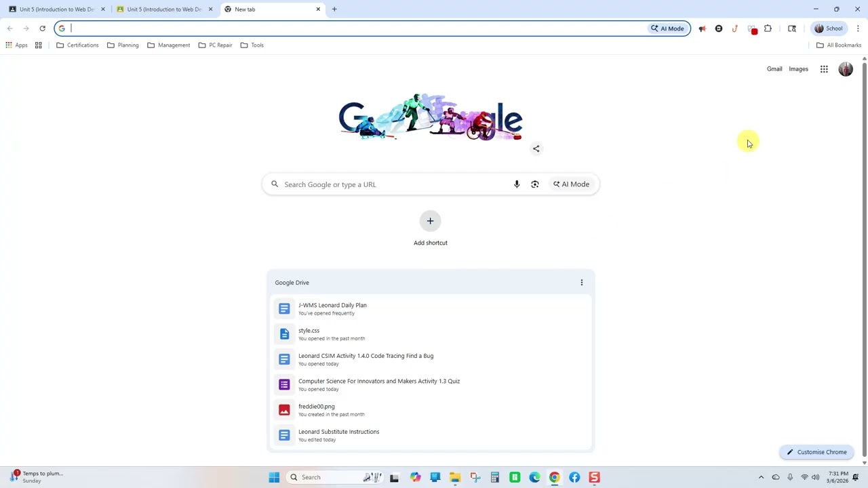The width and height of the screenshot is (868, 488).
Task: Reload the current page
Action: pos(42,28)
